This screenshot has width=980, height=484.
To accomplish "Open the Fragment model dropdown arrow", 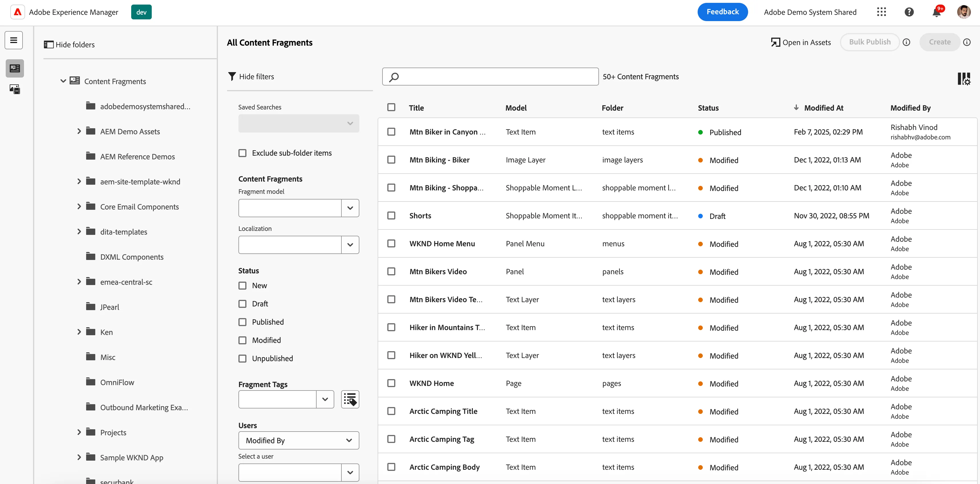I will click(x=350, y=208).
